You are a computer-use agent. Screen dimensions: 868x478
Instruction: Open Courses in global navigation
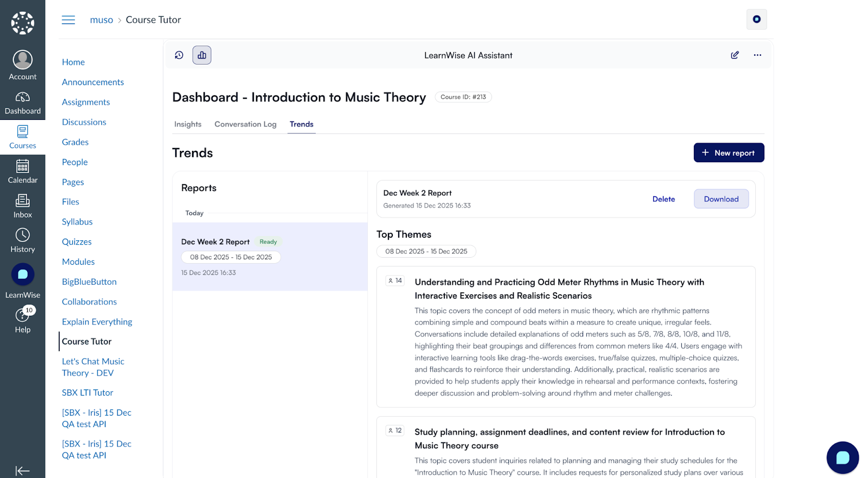[x=23, y=137]
